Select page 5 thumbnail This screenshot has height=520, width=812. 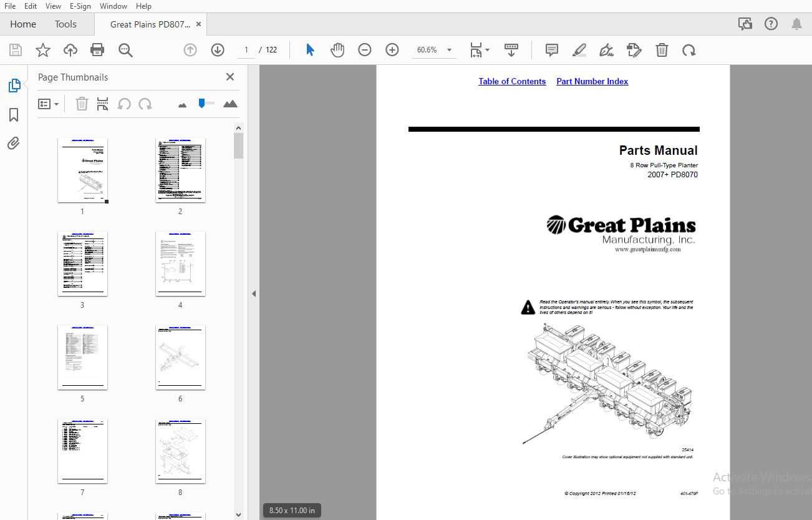tap(82, 358)
